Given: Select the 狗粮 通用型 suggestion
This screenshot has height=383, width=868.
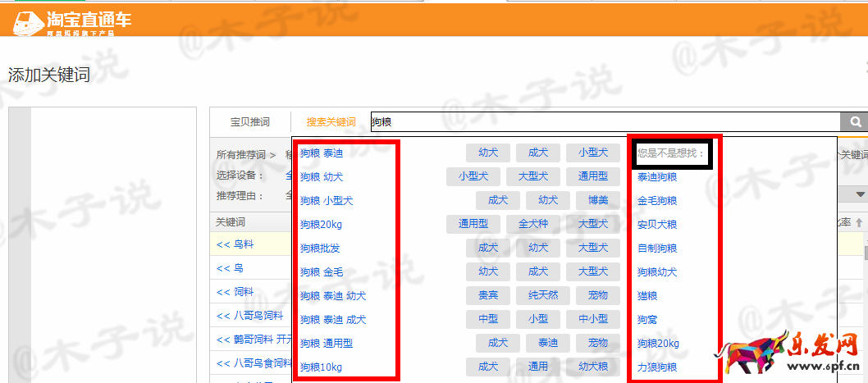Looking at the screenshot, I should [x=326, y=343].
